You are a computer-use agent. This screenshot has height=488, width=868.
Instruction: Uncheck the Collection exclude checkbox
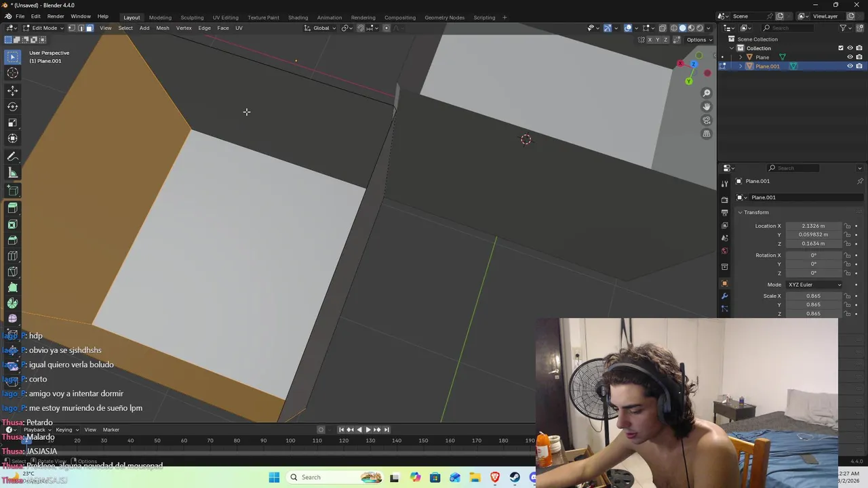[841, 48]
